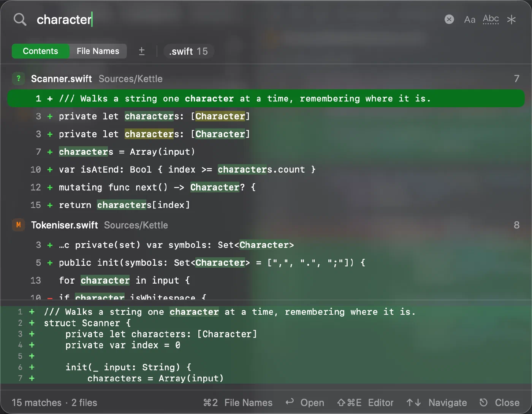Select the Tokeniser.swift file header
Screen dimensions: 532x414
[x=266, y=225]
